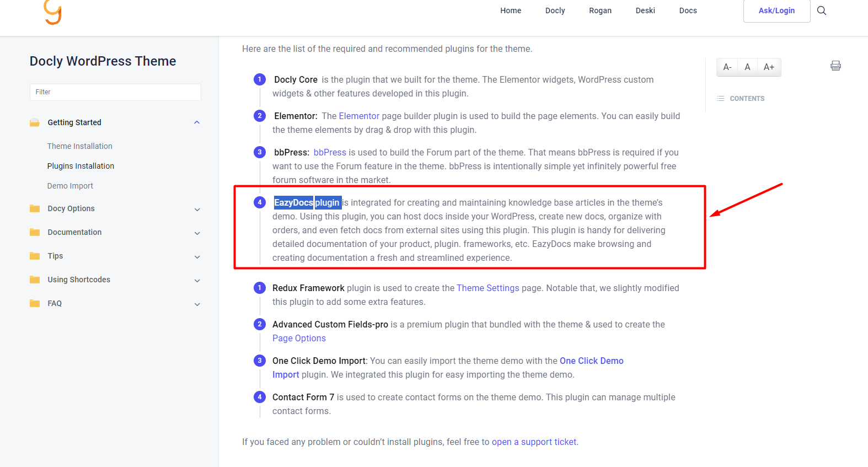
Task: Reset font size with the middle A button
Action: click(x=747, y=67)
